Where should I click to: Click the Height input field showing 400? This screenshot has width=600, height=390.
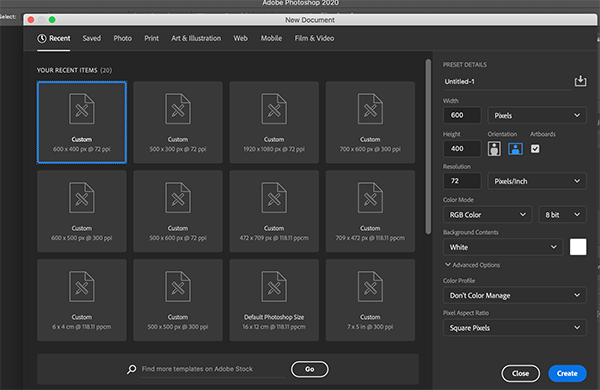click(462, 148)
